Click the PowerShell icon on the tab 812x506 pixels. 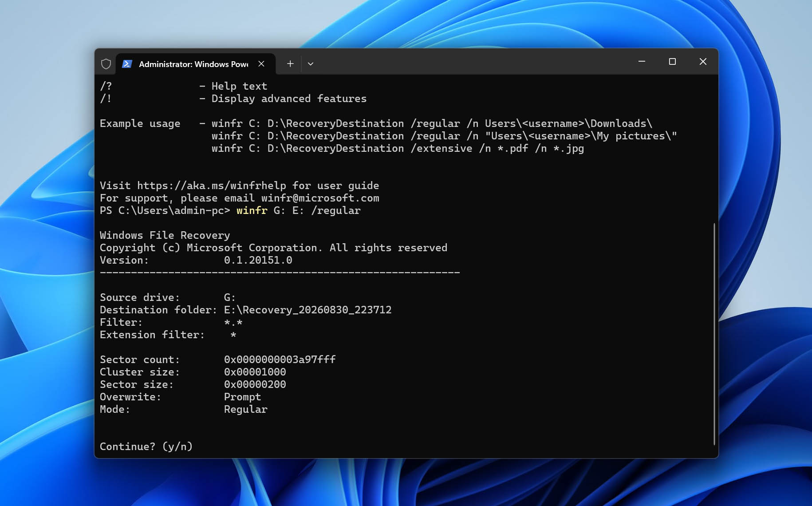pos(127,64)
